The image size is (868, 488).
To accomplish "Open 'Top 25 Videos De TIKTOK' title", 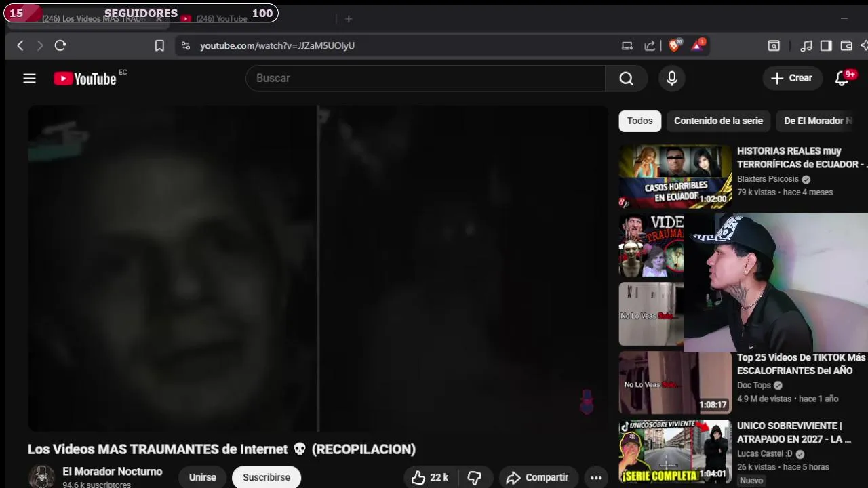I will [802, 364].
